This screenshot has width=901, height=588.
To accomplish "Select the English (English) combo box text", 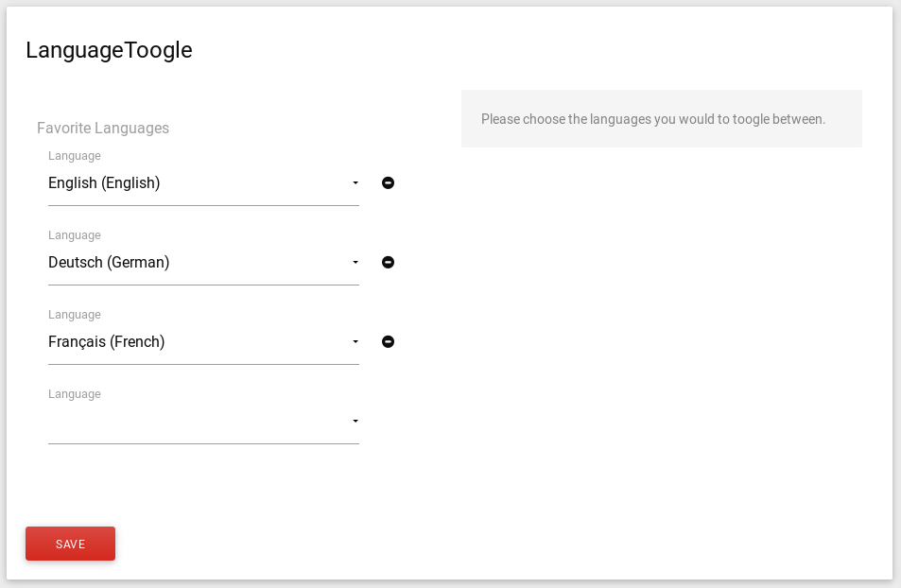I will pyautogui.click(x=104, y=182).
